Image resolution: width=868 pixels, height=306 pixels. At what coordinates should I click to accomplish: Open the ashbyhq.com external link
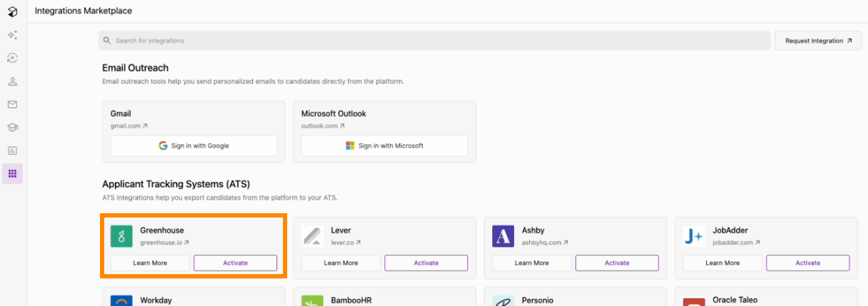tap(545, 242)
